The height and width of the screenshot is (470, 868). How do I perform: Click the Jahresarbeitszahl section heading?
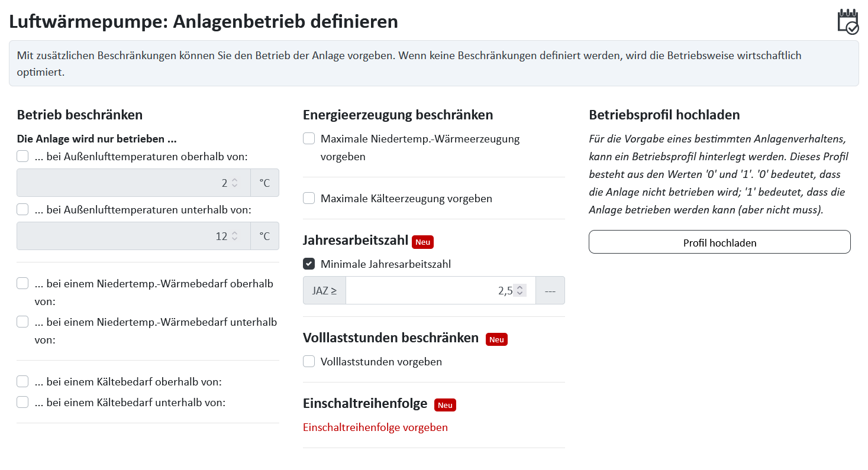[x=356, y=240]
